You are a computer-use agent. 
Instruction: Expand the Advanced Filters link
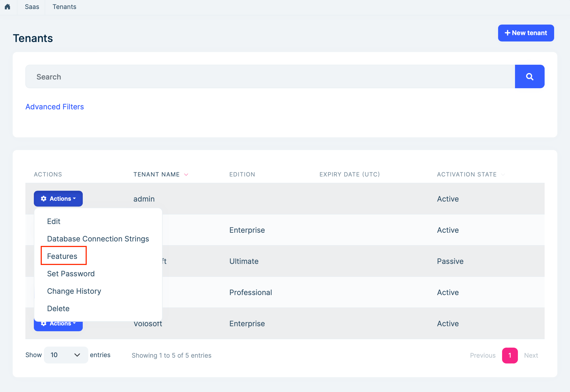pyautogui.click(x=54, y=107)
